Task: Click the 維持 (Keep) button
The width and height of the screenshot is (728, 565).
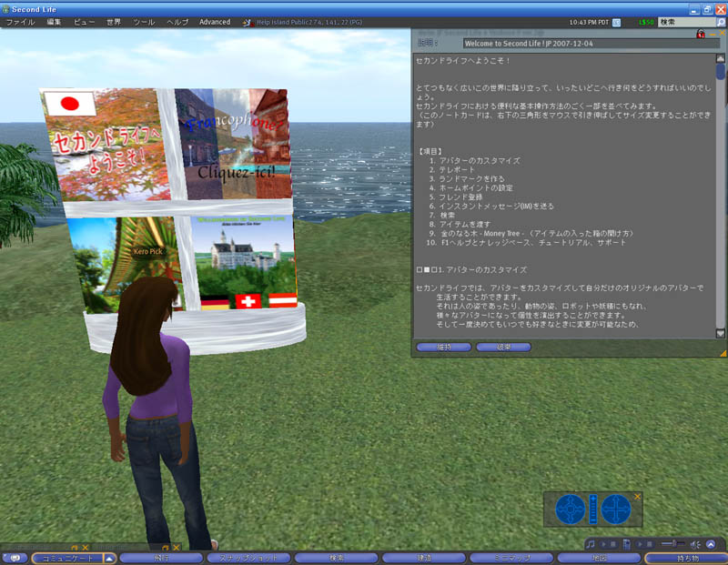Action: (x=444, y=347)
